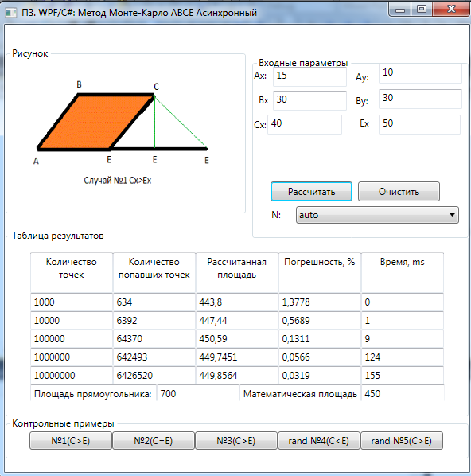Click the Очистить button
471x476 pixels.
pos(399,192)
